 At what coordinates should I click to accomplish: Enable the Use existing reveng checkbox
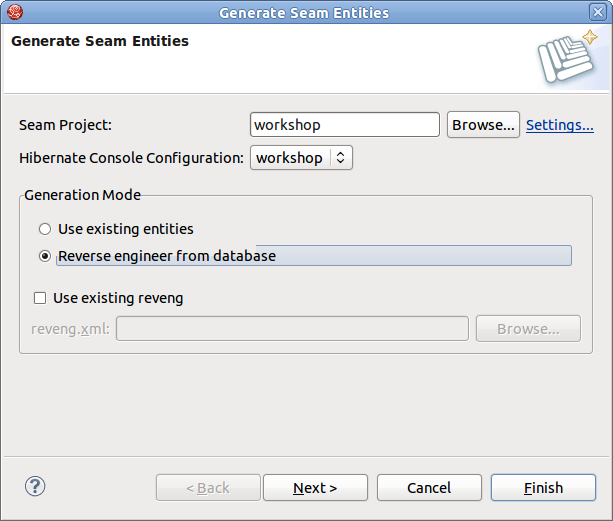click(x=41, y=298)
